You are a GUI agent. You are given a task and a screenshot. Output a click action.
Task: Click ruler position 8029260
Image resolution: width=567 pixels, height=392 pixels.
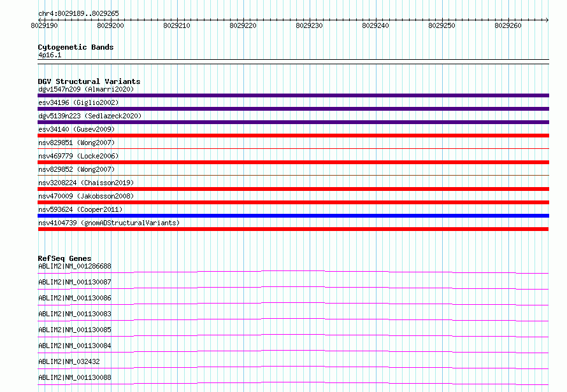(508, 25)
